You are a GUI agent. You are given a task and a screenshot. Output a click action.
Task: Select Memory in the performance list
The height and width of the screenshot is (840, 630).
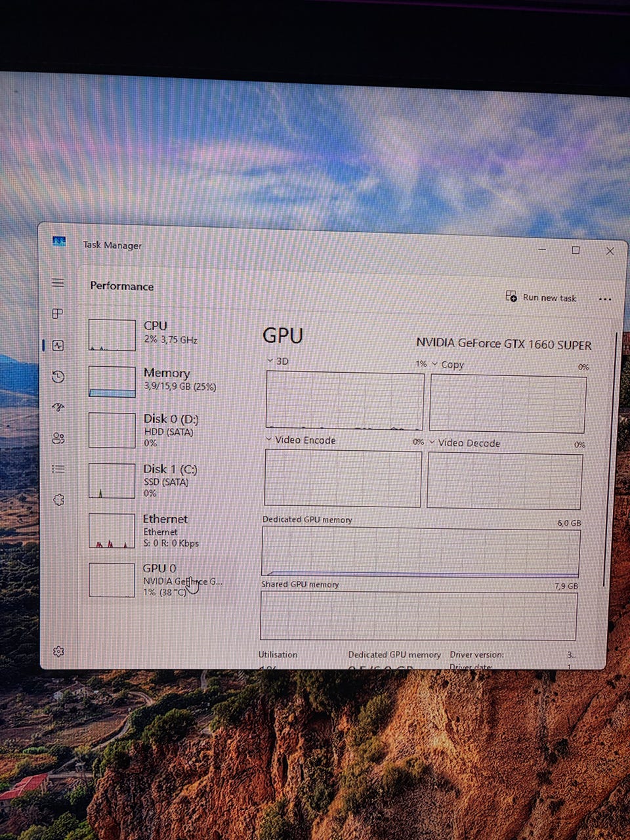coord(156,381)
